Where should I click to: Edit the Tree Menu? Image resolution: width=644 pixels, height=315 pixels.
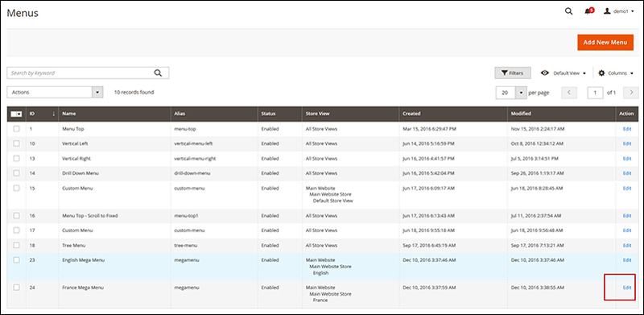[627, 245]
